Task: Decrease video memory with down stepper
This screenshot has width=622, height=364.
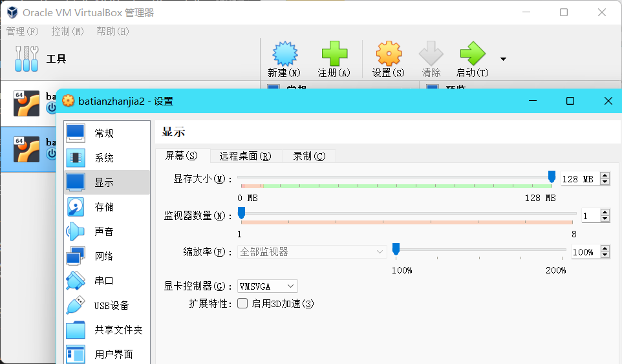Action: 605,182
